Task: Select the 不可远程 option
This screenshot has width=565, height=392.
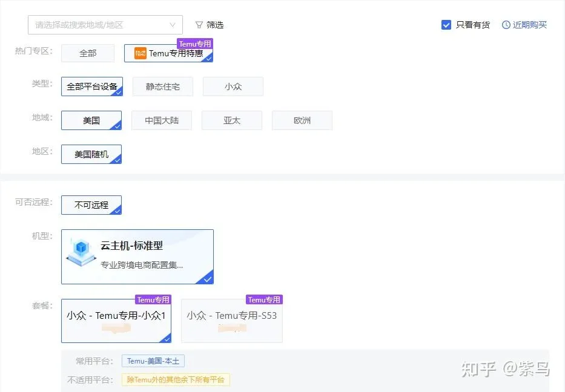Action: coord(91,205)
